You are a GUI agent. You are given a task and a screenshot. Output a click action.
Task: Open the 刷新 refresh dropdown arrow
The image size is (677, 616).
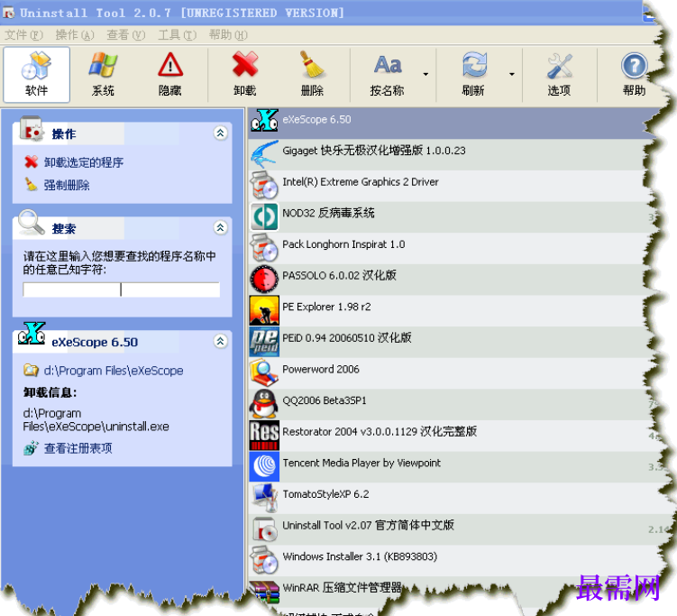coord(512,74)
